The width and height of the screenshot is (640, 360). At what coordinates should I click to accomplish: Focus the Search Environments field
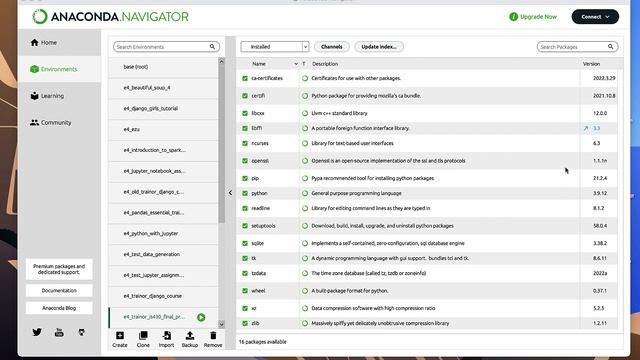click(167, 47)
